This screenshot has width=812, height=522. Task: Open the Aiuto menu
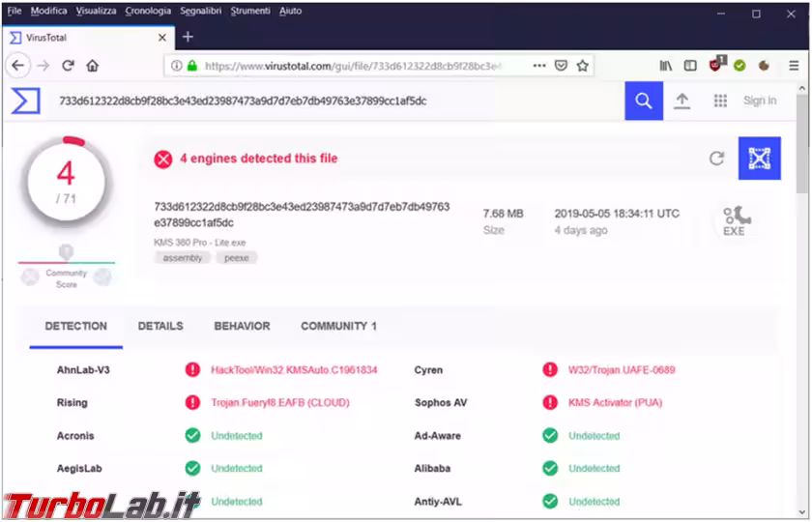[x=290, y=11]
